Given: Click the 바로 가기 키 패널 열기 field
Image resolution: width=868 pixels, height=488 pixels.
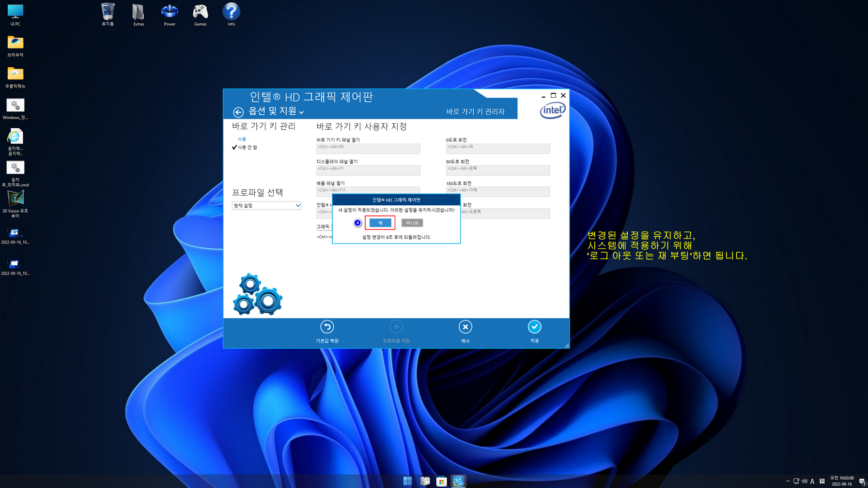Looking at the screenshot, I should (x=368, y=149).
